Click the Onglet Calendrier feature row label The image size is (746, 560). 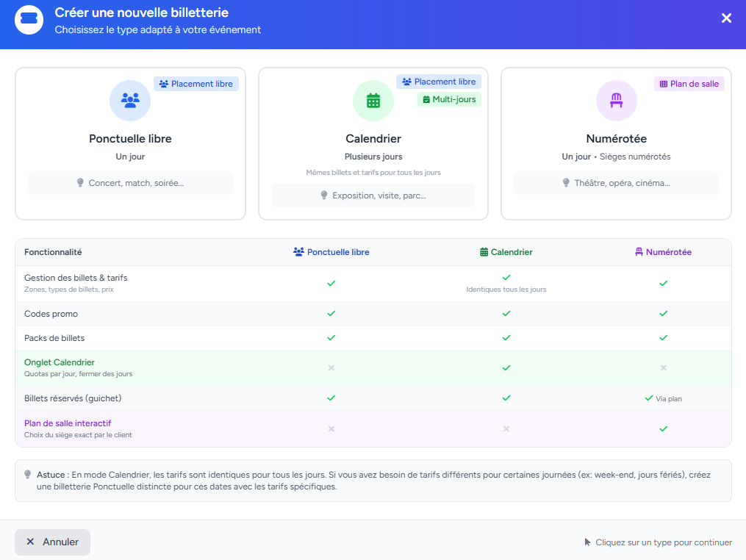pos(60,362)
